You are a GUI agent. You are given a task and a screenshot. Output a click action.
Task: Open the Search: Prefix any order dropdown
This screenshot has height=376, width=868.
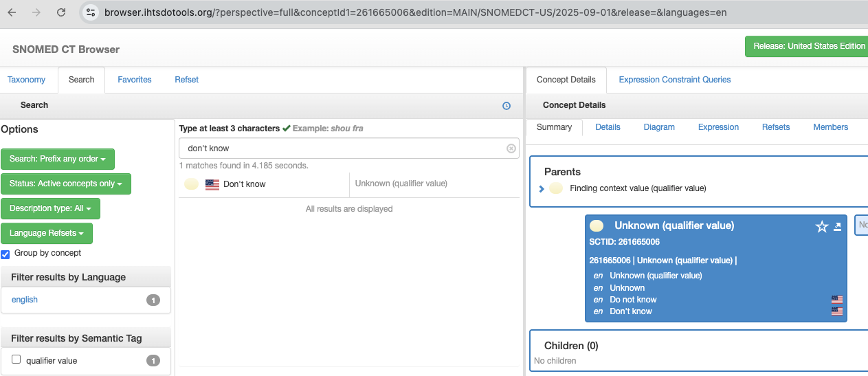[58, 159]
